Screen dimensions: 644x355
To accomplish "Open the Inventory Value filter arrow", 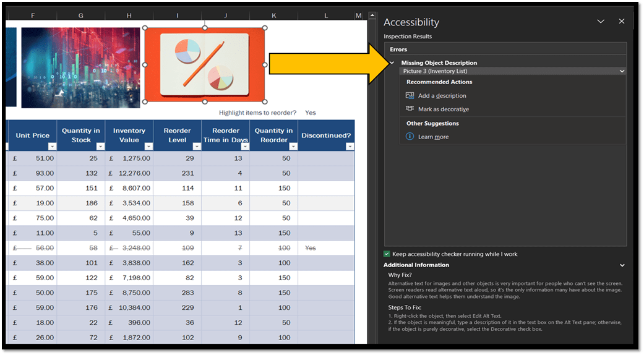I will tap(148, 147).
